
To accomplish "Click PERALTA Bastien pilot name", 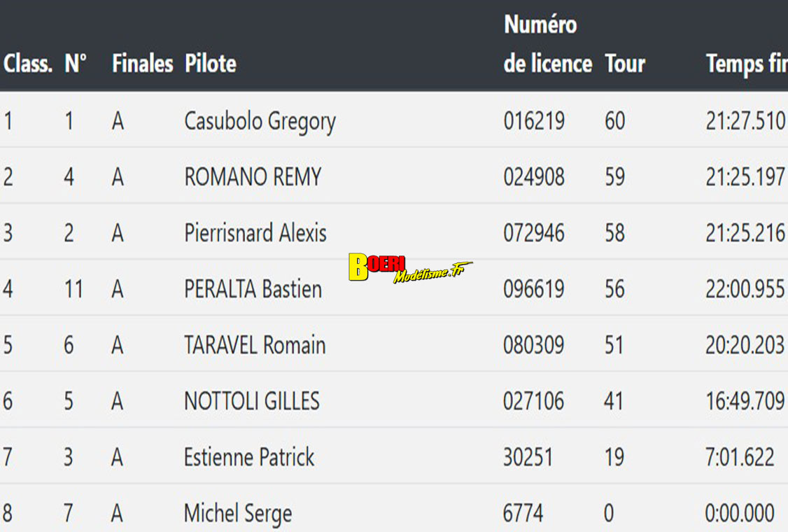I will [253, 289].
